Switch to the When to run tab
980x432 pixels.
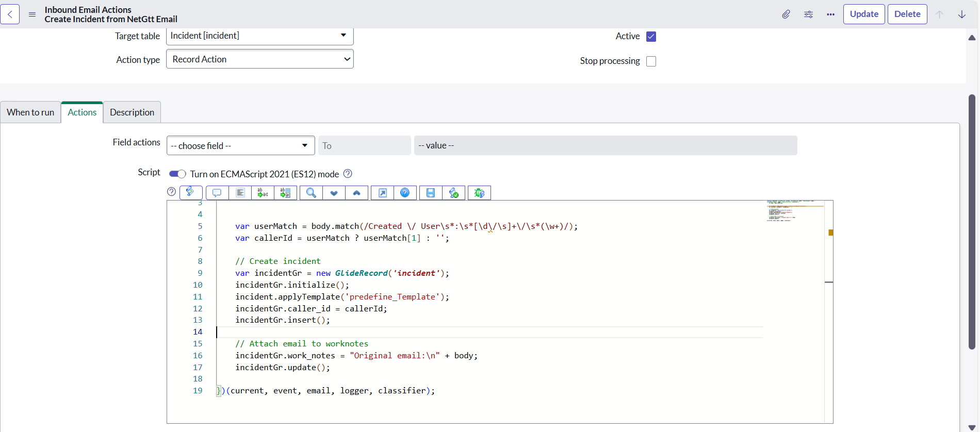(x=30, y=112)
